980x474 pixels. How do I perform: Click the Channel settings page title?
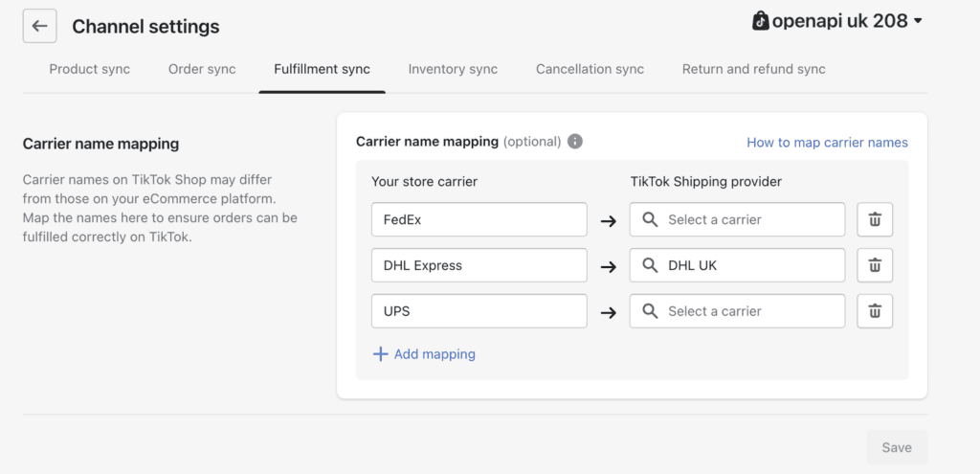145,27
